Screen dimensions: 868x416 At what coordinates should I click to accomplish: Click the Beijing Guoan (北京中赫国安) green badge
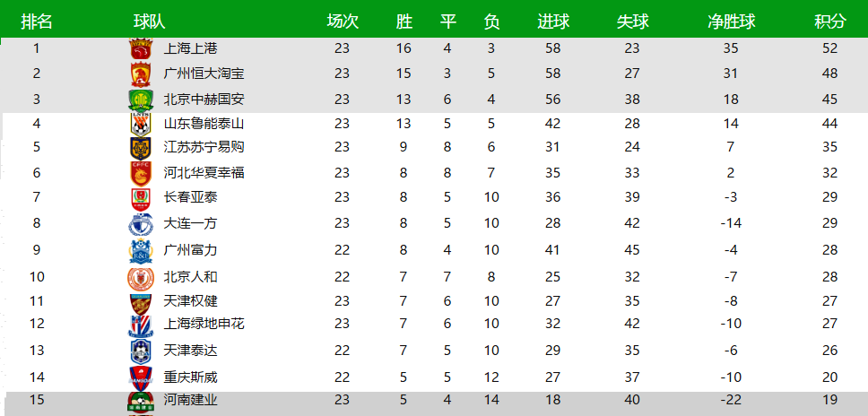click(x=140, y=99)
